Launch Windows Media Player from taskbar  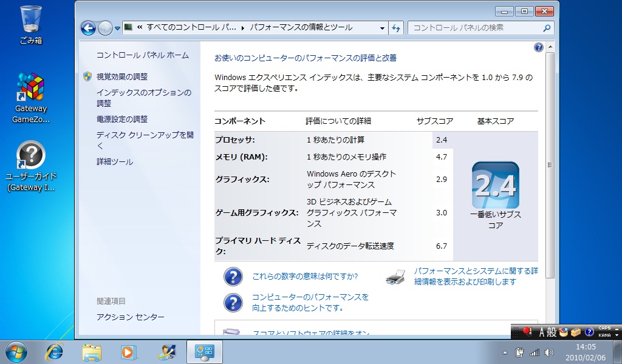point(128,351)
